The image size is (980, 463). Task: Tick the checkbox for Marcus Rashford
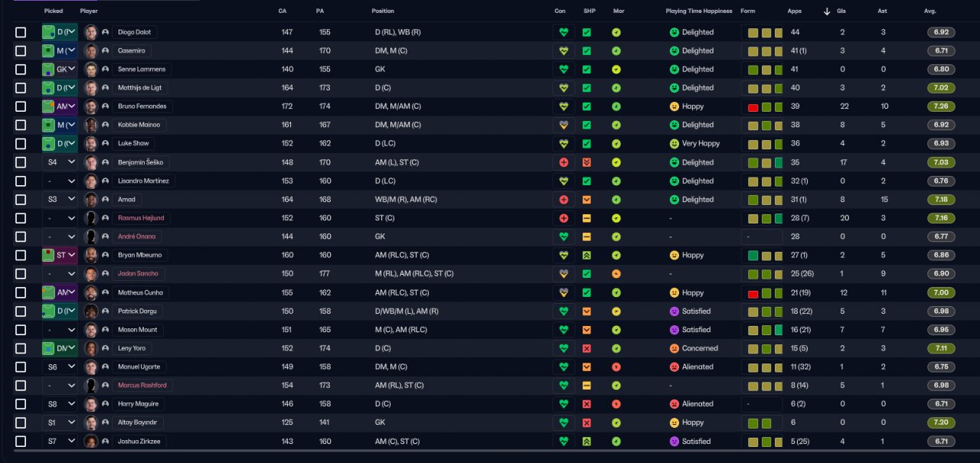coord(21,386)
